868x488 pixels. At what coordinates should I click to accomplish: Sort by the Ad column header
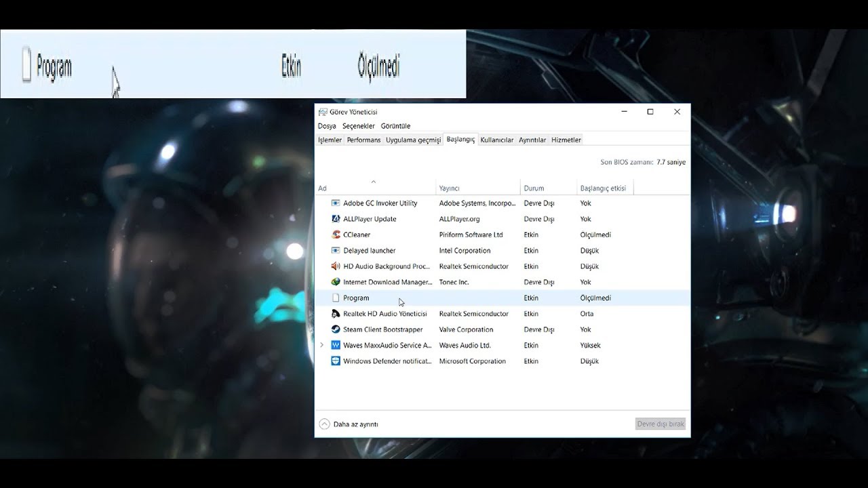[376, 188]
